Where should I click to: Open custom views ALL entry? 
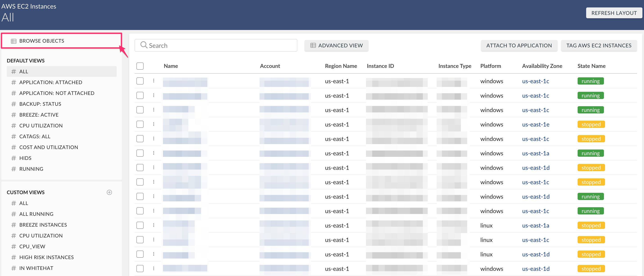[x=24, y=203]
